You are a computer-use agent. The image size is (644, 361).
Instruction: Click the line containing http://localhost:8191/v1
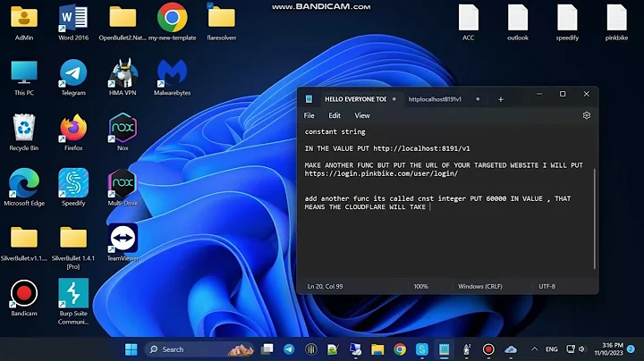(387, 148)
